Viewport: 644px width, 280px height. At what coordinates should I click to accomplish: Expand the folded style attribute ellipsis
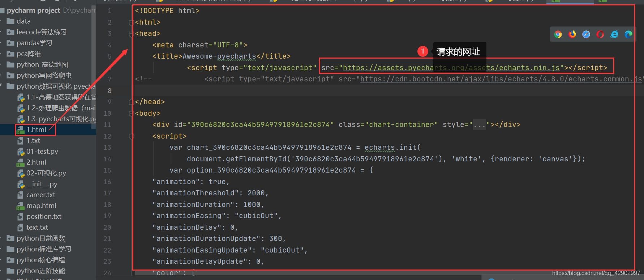(x=480, y=125)
